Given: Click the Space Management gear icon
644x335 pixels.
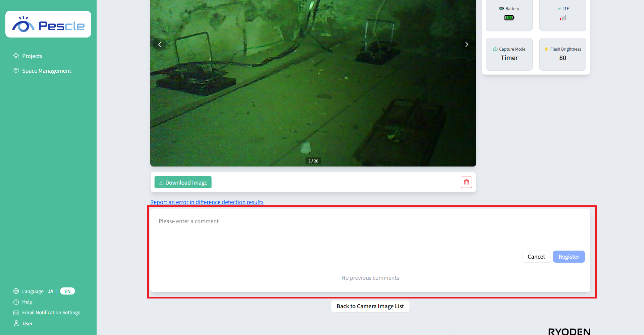Looking at the screenshot, I should (16, 70).
